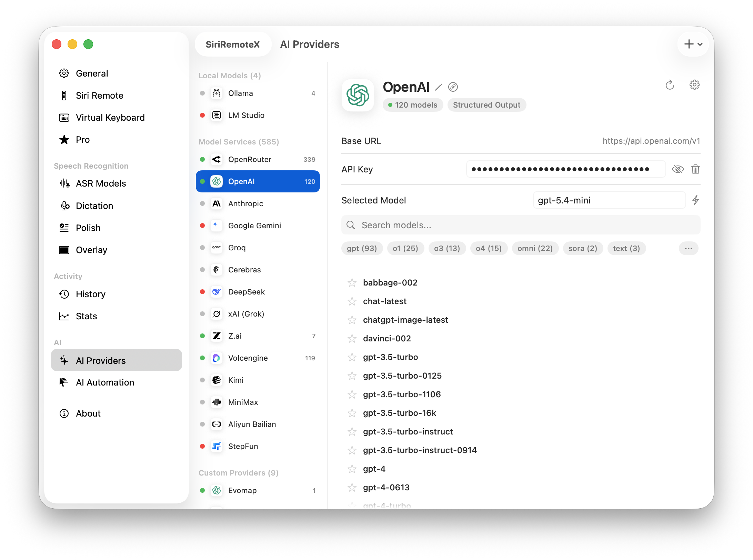The image size is (753, 560).
Task: Select the LM Studio provider
Action: click(x=258, y=115)
